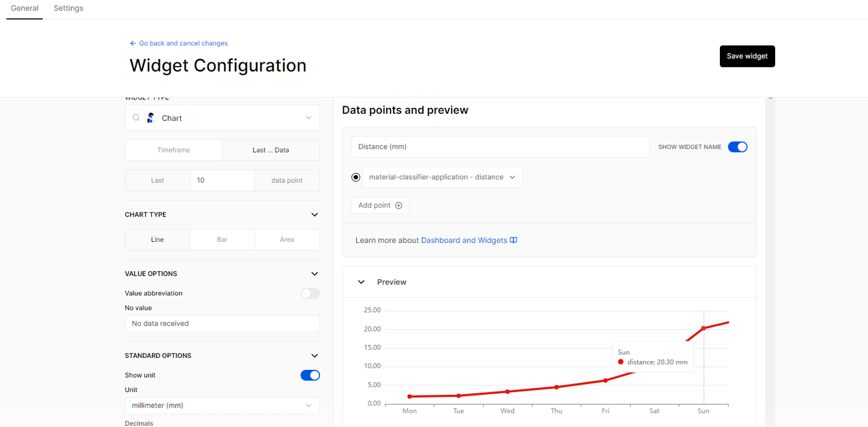This screenshot has width=868, height=427.
Task: Click the 'Data points and preview' heading
Action: pyautogui.click(x=405, y=110)
